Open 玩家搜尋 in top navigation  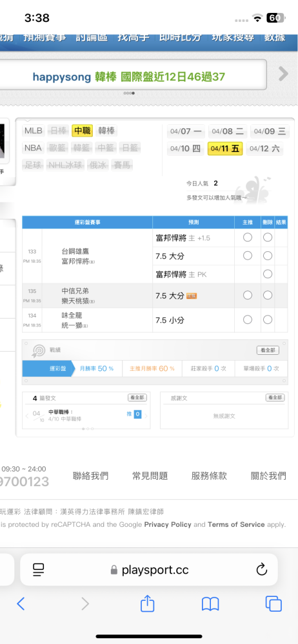[x=233, y=37]
